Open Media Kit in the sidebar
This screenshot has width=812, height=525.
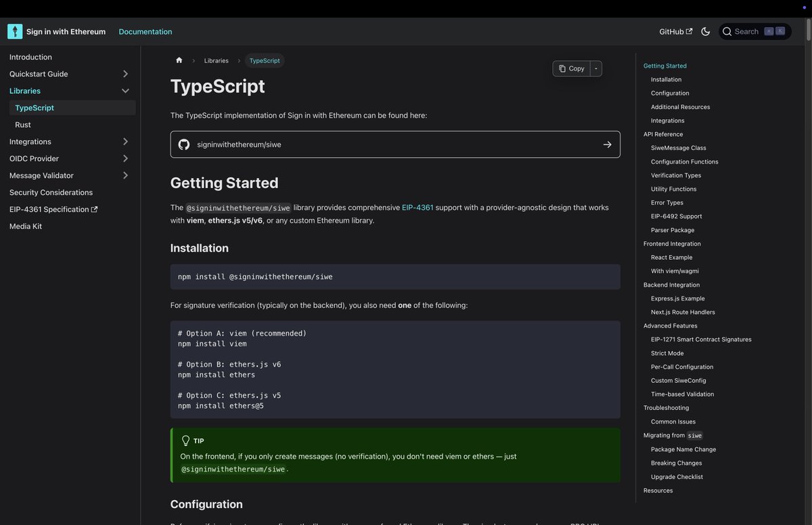[26, 226]
